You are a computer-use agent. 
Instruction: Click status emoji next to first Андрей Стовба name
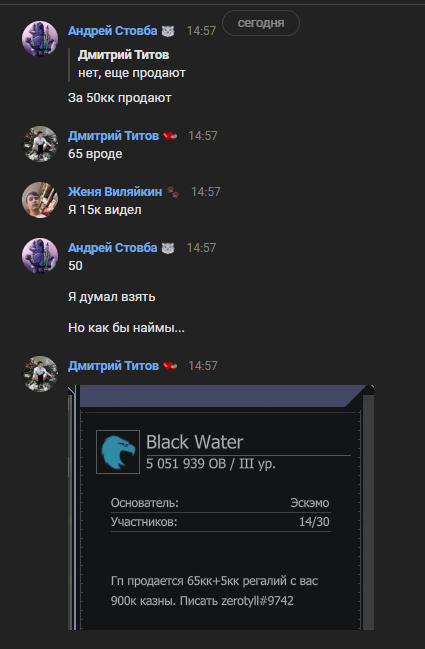point(168,31)
